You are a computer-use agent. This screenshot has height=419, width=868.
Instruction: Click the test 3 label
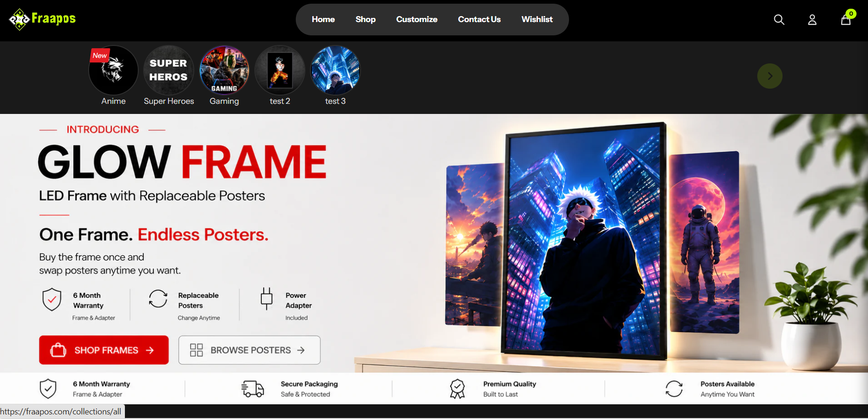coord(335,101)
